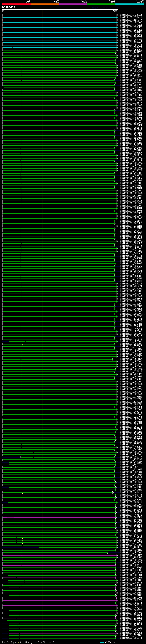Screen dimensions: 146x644
Task: Select hit label UniRef100_B3LI33
Action: (131, 319)
